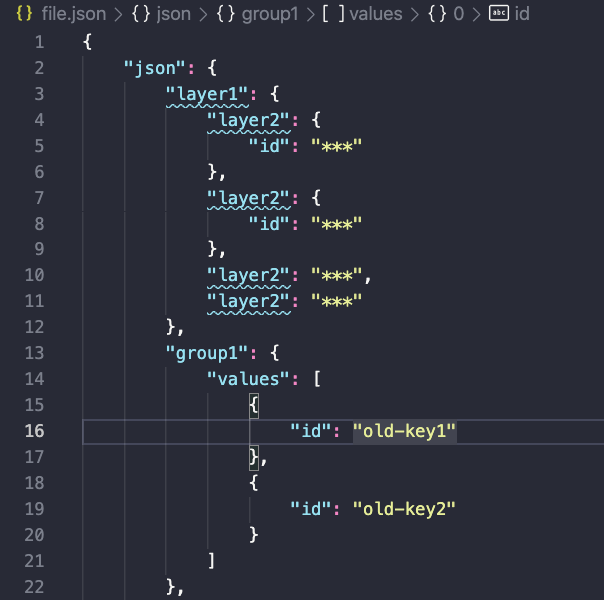This screenshot has height=600, width=604.
Task: Click the highlighted opening brace on line 15
Action: click(254, 405)
